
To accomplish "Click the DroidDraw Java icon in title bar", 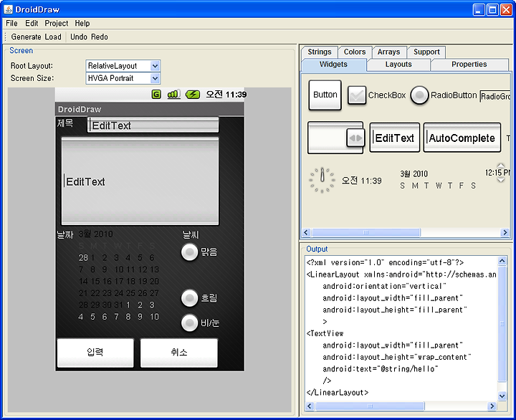I will (x=8, y=9).
